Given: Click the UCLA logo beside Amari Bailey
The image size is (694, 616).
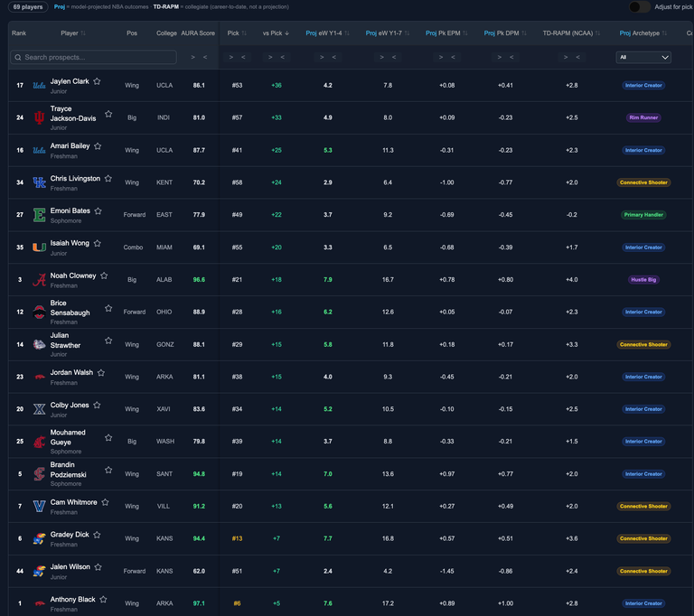Looking at the screenshot, I should coord(40,151).
